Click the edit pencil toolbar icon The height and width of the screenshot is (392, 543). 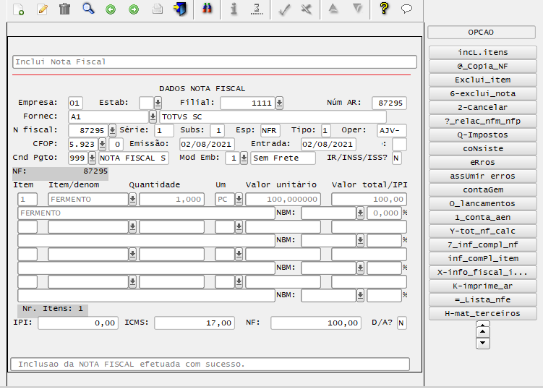[42, 9]
